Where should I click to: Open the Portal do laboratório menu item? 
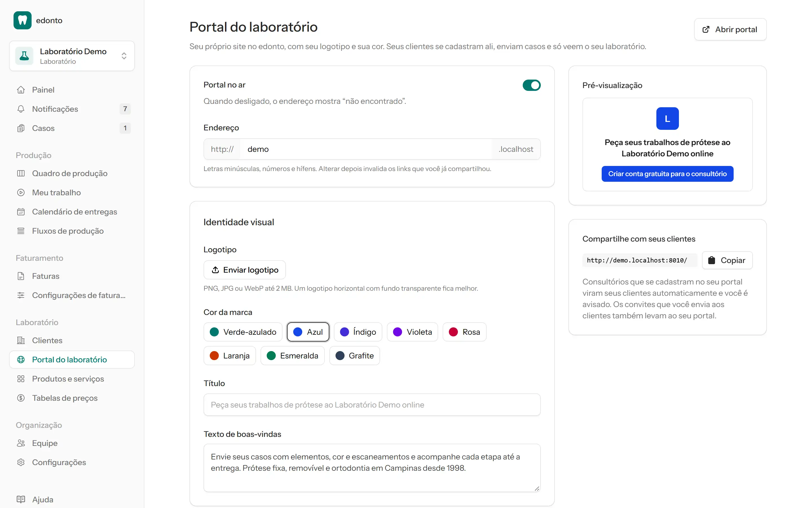coord(72,360)
